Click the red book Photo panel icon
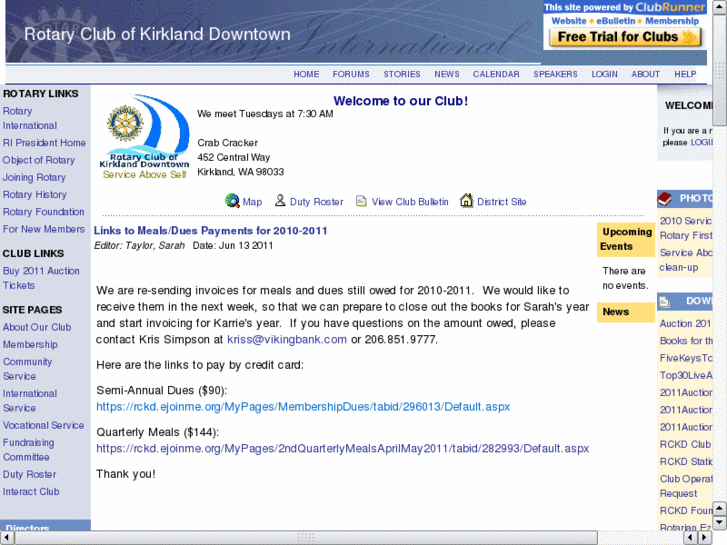Image resolution: width=727 pixels, height=545 pixels. click(665, 199)
